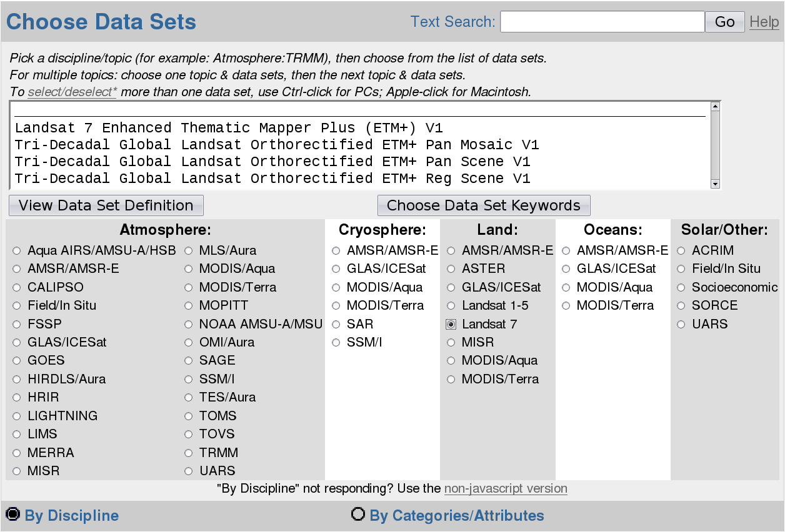Click the data set list scroll-down arrow
The width and height of the screenshot is (785, 532).
(x=716, y=183)
